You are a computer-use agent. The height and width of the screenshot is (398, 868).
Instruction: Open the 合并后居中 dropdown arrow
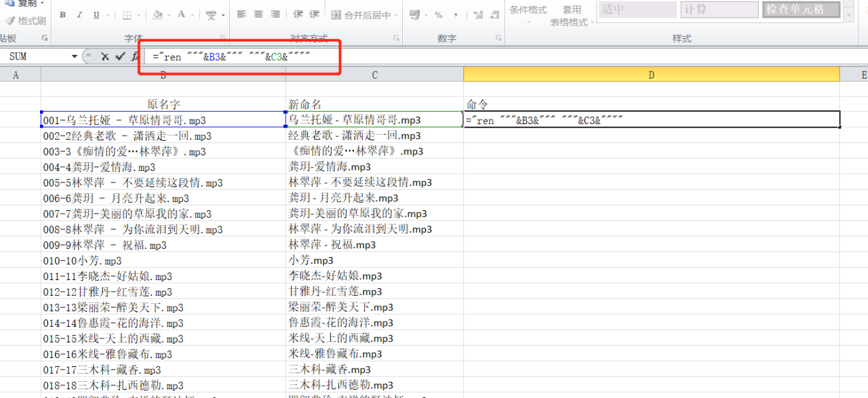click(x=396, y=15)
